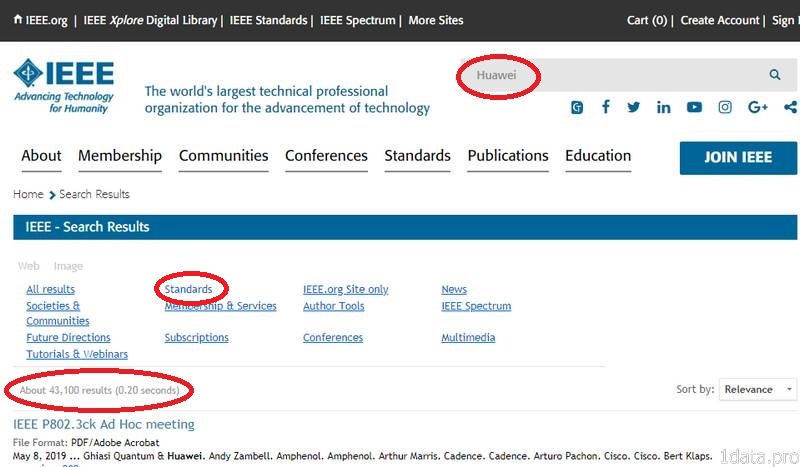Open IEEE Spectrum top bar link

358,20
